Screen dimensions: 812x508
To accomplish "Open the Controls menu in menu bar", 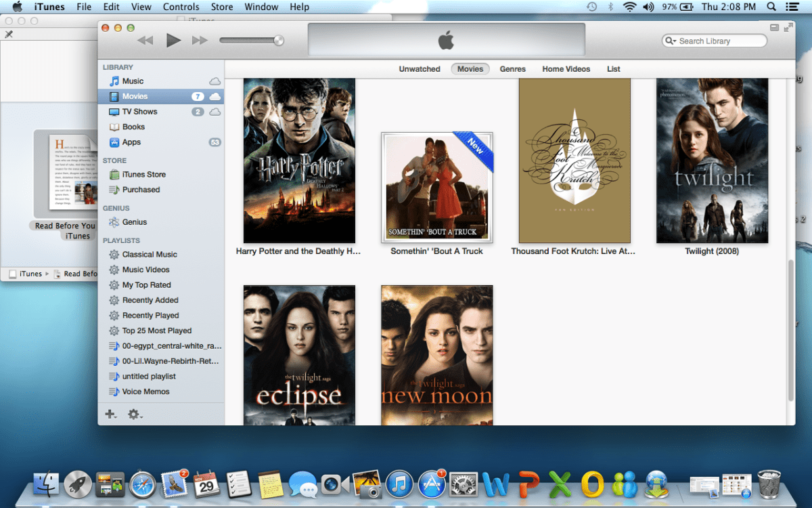I will [x=181, y=7].
